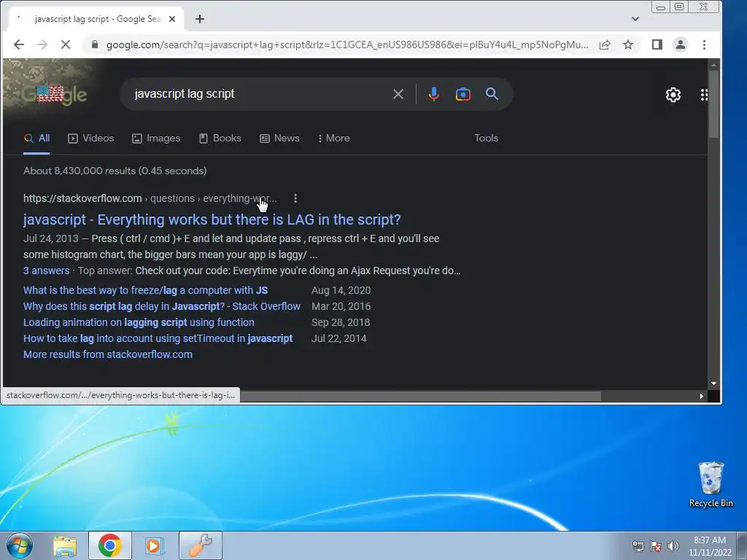Image resolution: width=747 pixels, height=560 pixels.
Task: Open Windows Explorer from taskbar
Action: point(65,545)
